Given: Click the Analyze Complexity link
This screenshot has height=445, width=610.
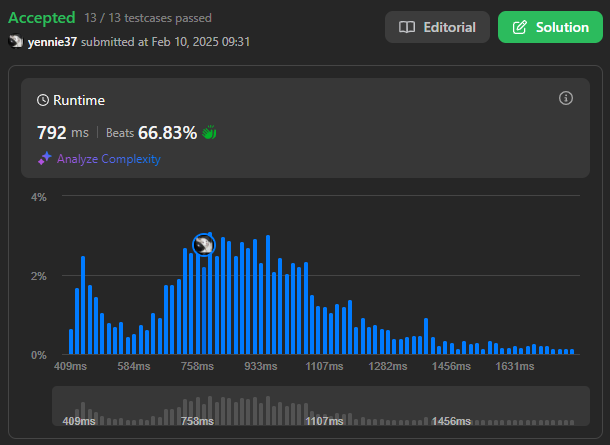Looking at the screenshot, I should point(109,159).
